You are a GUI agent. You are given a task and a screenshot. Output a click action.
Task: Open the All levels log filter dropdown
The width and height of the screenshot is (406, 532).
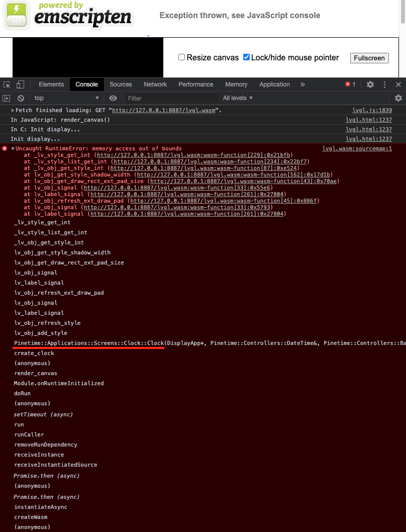(238, 98)
